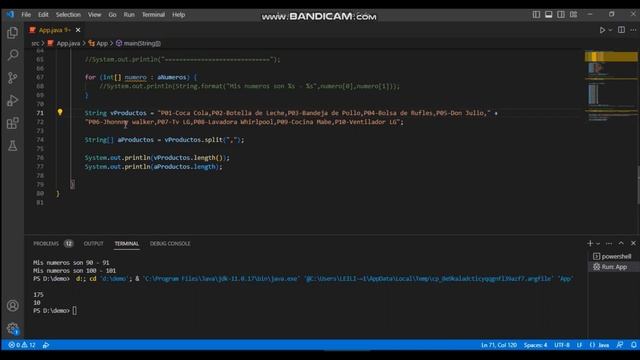This screenshot has height=360, width=640.
Task: Click the terminal prompt PS D:\demo>
Action: 51,311
